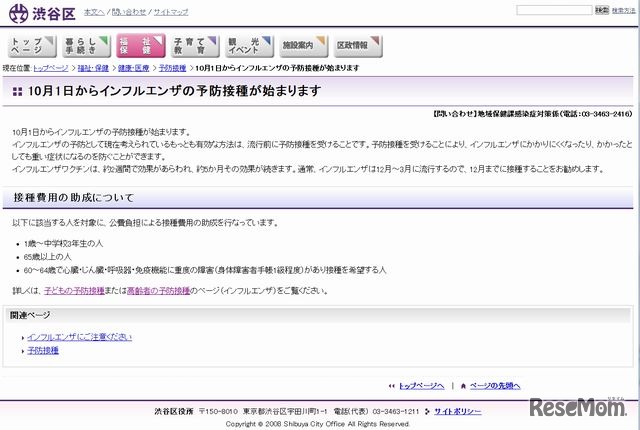The image size is (640, 430).
Task: Open the 高齢者の予防接種 link
Action: pos(158,291)
